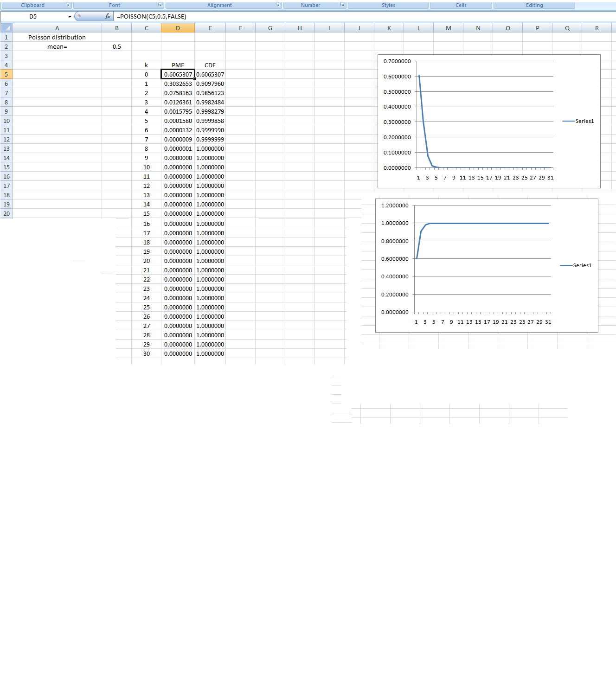The height and width of the screenshot is (687, 616).
Task: Open the Font dialog launcher
Action: click(x=160, y=5)
